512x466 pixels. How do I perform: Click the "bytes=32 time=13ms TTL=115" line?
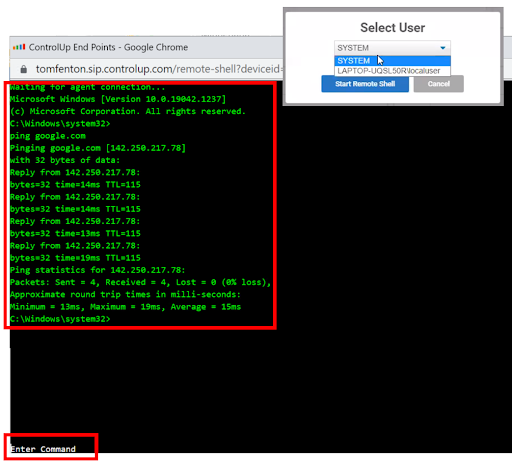[x=75, y=233]
